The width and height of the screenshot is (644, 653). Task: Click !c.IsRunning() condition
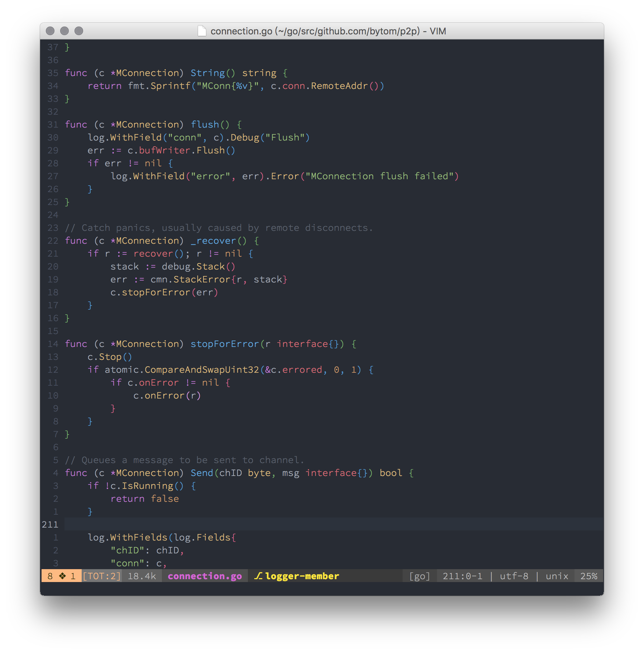pos(144,486)
